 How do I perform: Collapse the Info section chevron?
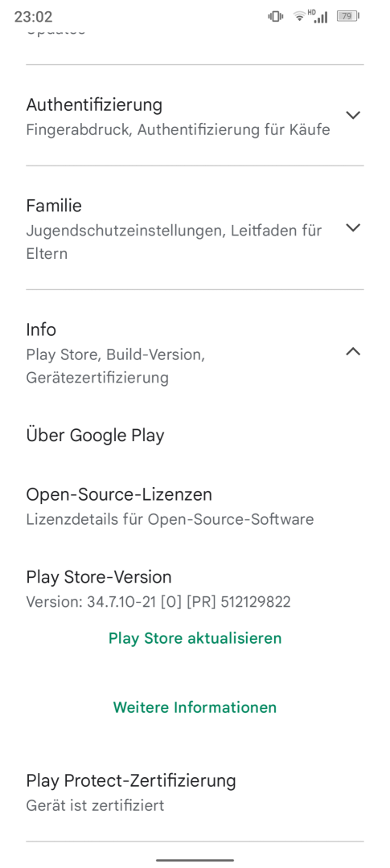(x=353, y=351)
